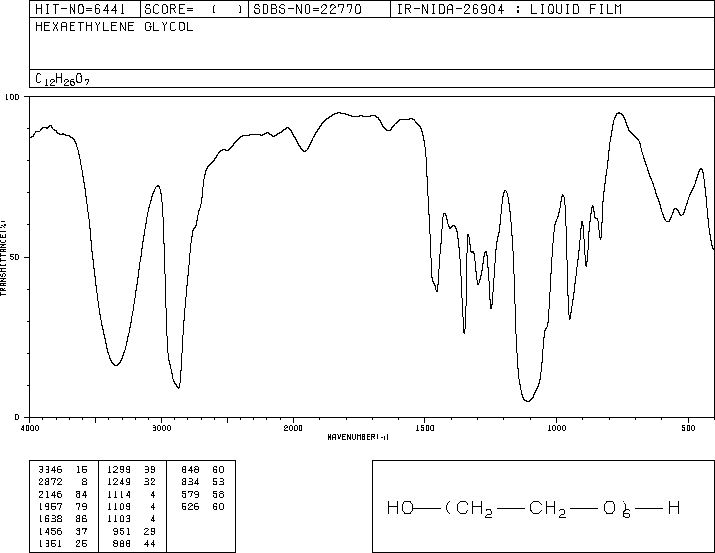Screen dimensions: 715x553
Task: Click the 3000 wavenumber axis label
Action: click(x=161, y=428)
